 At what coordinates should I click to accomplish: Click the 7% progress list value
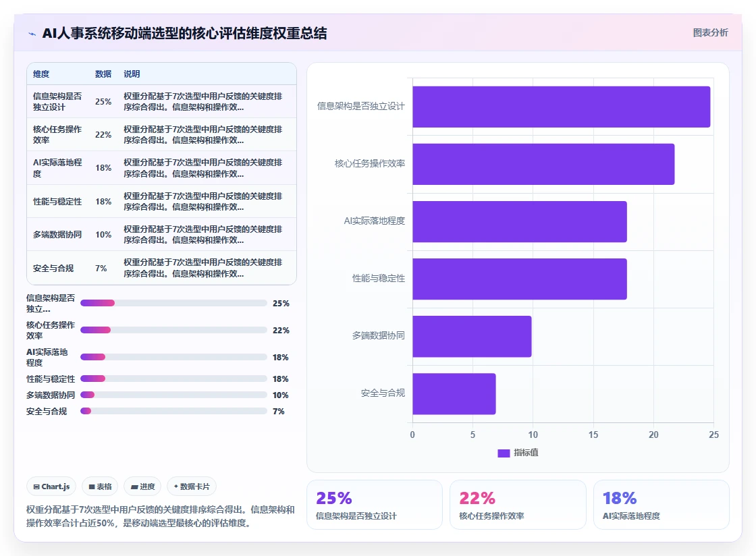pos(279,412)
